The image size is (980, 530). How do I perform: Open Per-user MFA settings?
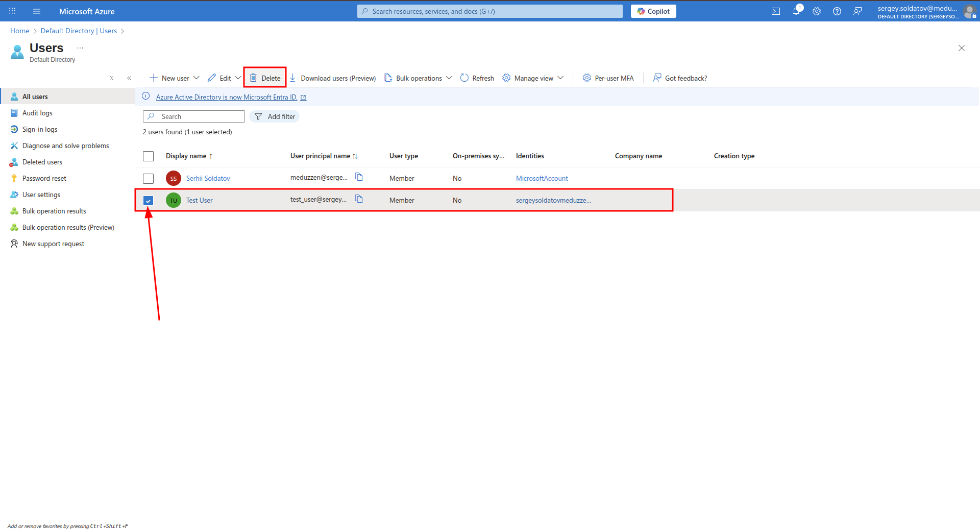click(x=608, y=78)
